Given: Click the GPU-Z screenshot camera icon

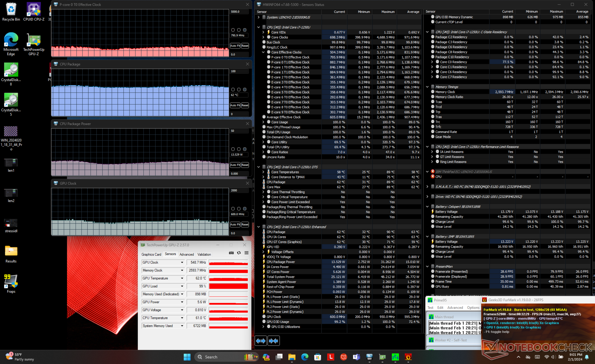Looking at the screenshot, I should 231,253.
